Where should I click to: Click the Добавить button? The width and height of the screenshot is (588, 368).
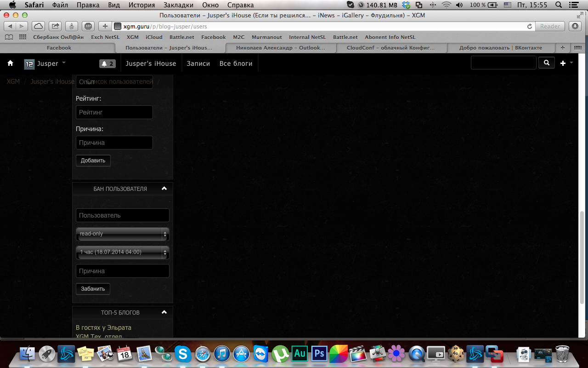tap(93, 161)
